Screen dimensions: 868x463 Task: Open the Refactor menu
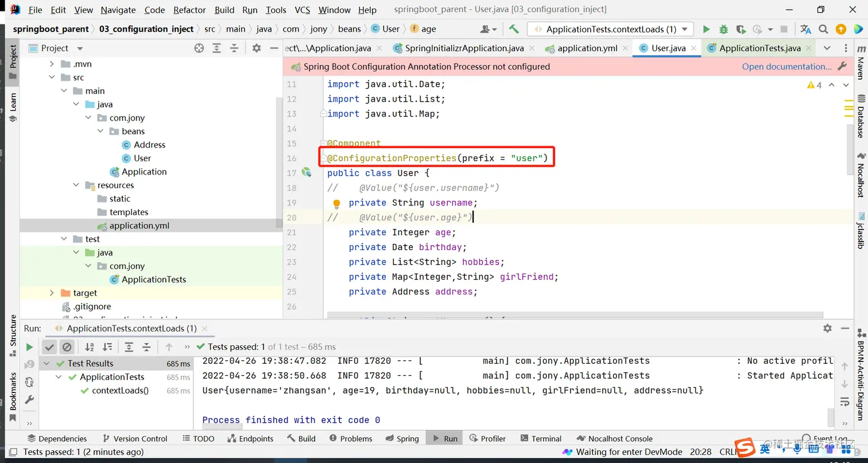click(x=189, y=10)
